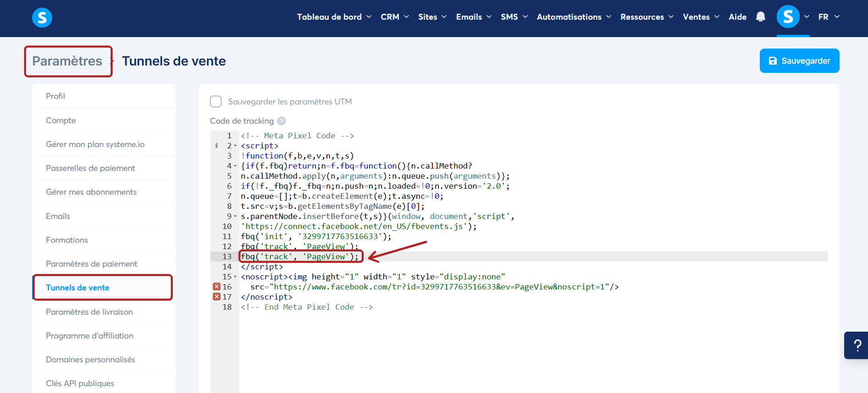Screen dimensions: 868x393
Task: Click the facebook.com/tr src line 16
Action: (434, 287)
